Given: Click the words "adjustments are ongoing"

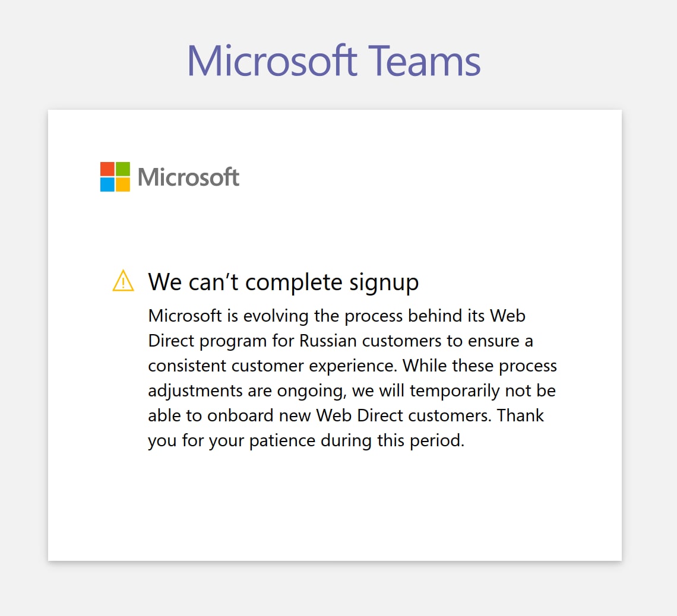Looking at the screenshot, I should (x=247, y=391).
